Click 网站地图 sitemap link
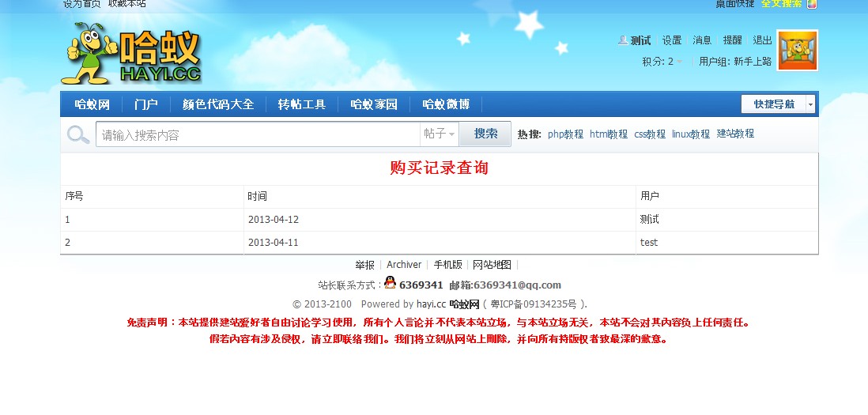868x415 pixels. (x=492, y=265)
